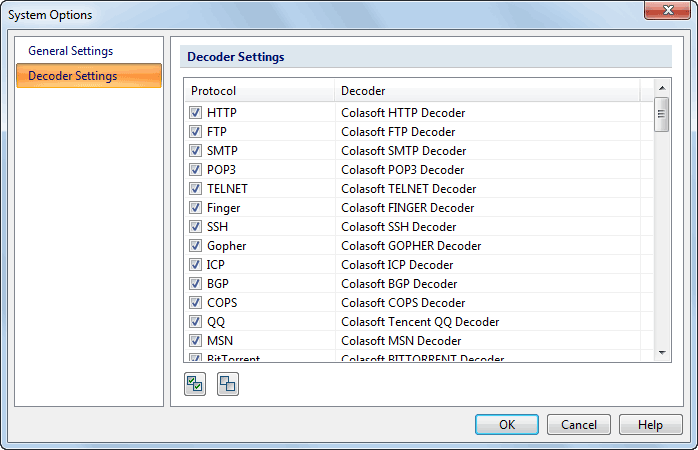Viewport: 698px width, 450px height.
Task: Disable the COPS decoder checkbox
Action: click(x=195, y=303)
